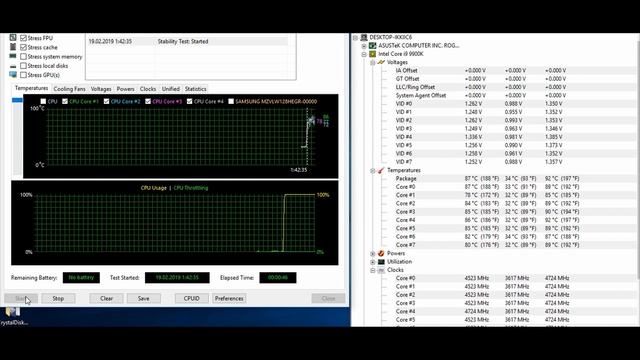Image resolution: width=640 pixels, height=360 pixels.
Task: Click the Elapsed Time value field
Action: [278, 278]
